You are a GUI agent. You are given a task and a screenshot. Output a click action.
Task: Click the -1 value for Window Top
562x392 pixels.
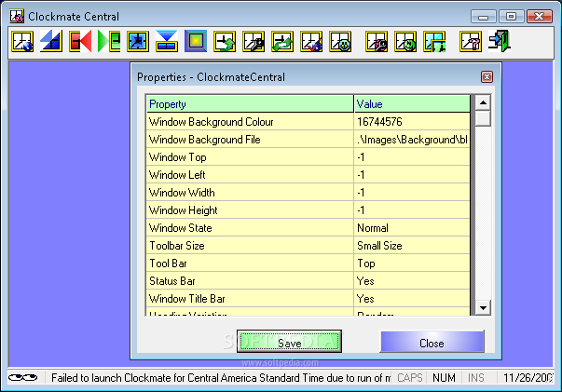tap(361, 157)
